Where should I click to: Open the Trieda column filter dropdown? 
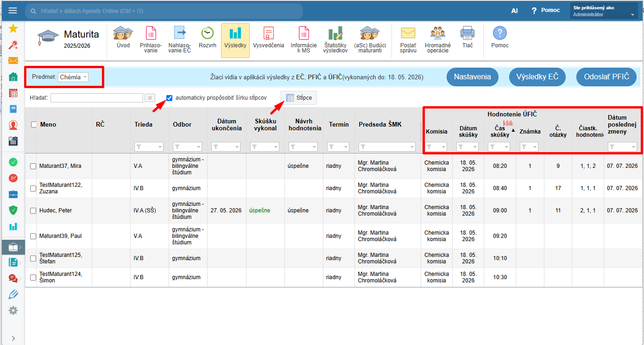tap(149, 147)
